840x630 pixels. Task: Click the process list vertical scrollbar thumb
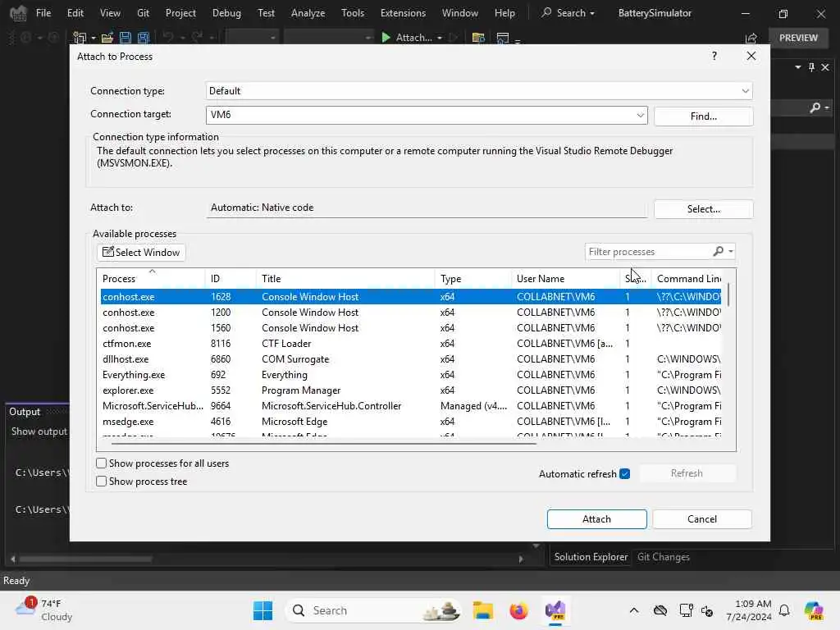(x=728, y=293)
